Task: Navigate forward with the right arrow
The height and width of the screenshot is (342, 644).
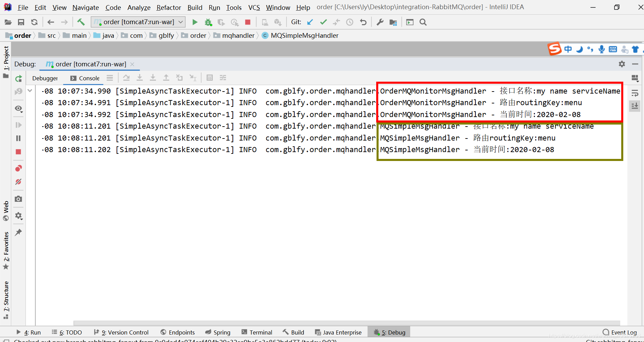Action: (x=64, y=22)
